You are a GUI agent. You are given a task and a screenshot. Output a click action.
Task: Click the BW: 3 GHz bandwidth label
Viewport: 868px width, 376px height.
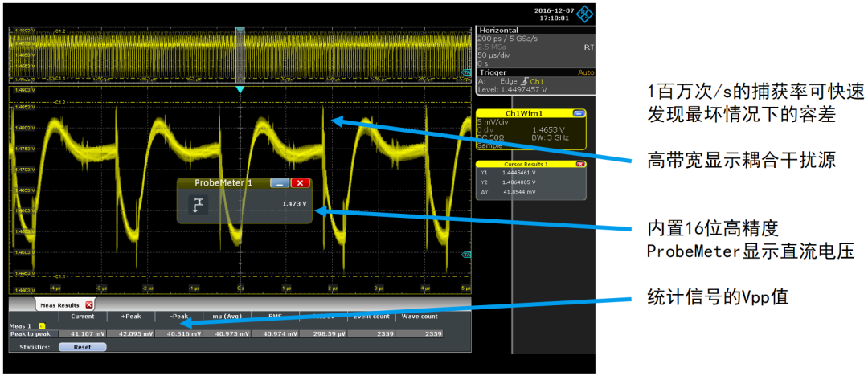(550, 137)
